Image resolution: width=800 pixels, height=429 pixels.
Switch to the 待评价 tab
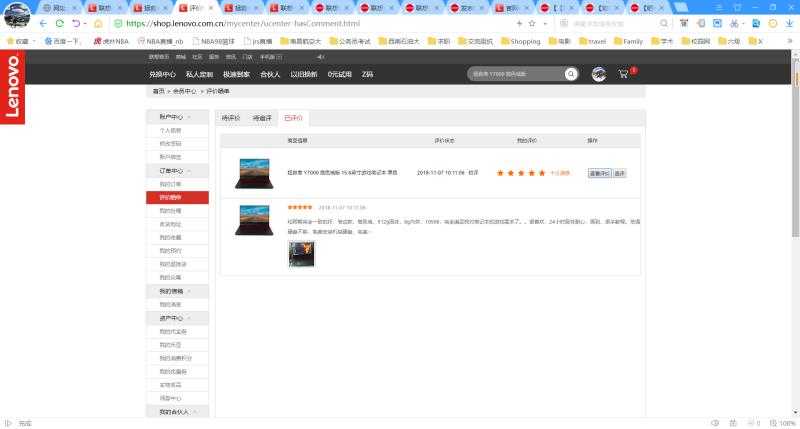point(231,118)
